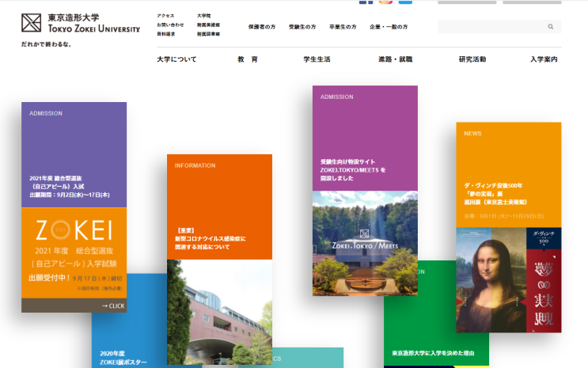
Task: Select 卒業生の方 in audience navigation
Action: pyautogui.click(x=343, y=27)
